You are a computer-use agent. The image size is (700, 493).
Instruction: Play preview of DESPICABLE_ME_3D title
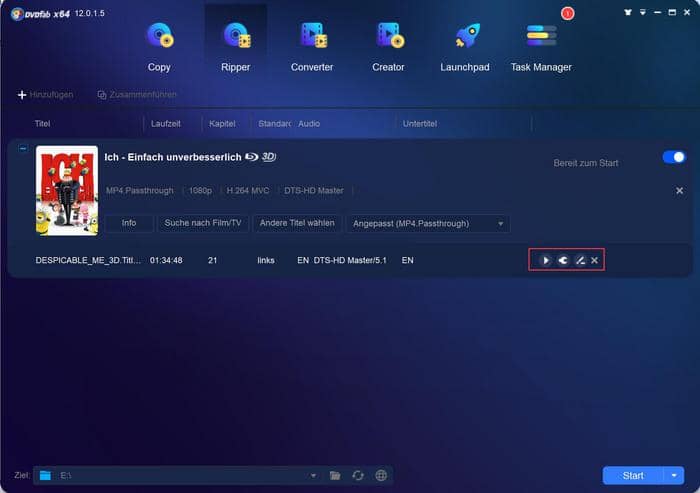click(x=545, y=260)
